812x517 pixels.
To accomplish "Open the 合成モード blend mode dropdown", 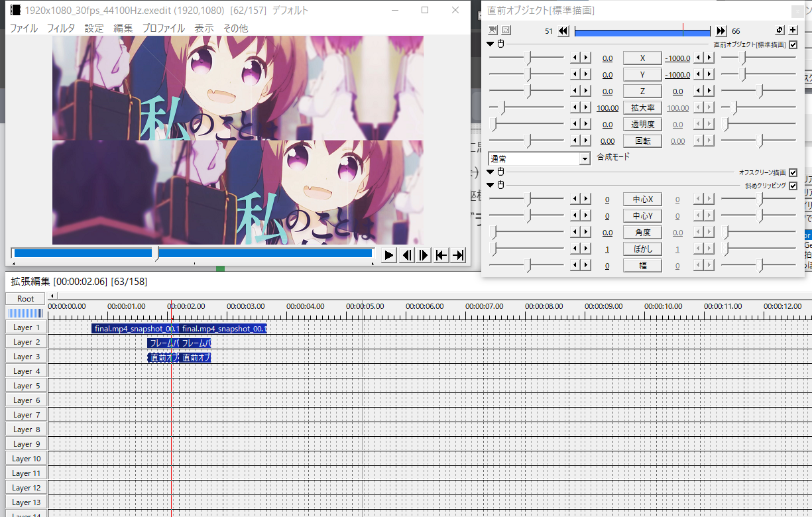I will [539, 158].
